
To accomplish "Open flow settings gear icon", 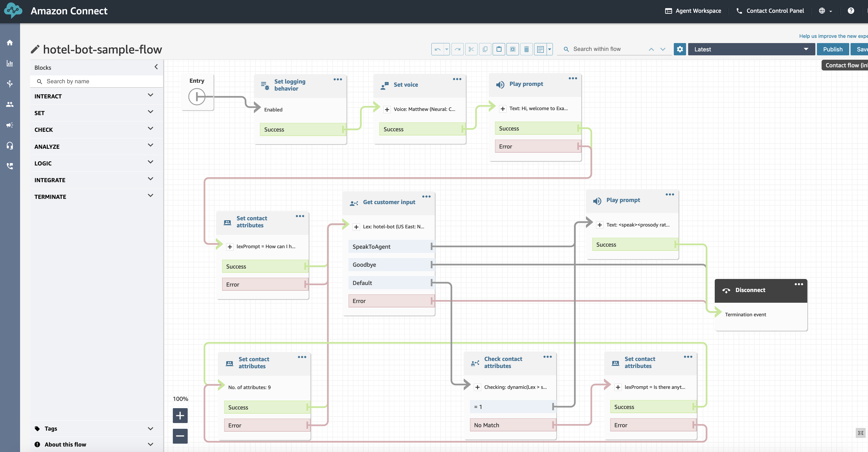I will [x=680, y=49].
